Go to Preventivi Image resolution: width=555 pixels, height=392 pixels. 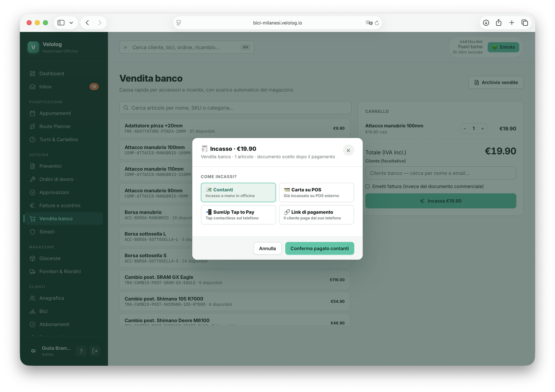[63, 166]
